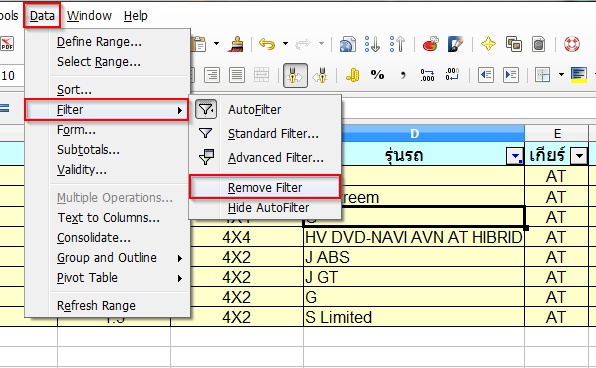This screenshot has height=368, width=596.
Task: Click the Justified alignment icon
Action: 236,75
